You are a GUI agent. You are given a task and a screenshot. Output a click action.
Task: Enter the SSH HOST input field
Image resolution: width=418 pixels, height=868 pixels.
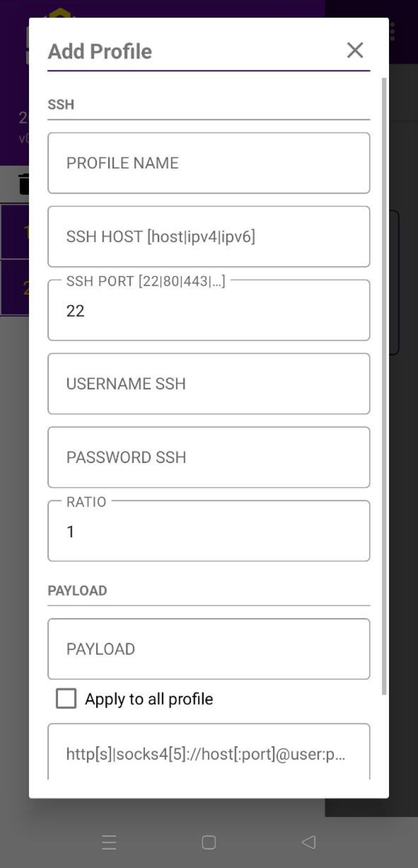(208, 237)
